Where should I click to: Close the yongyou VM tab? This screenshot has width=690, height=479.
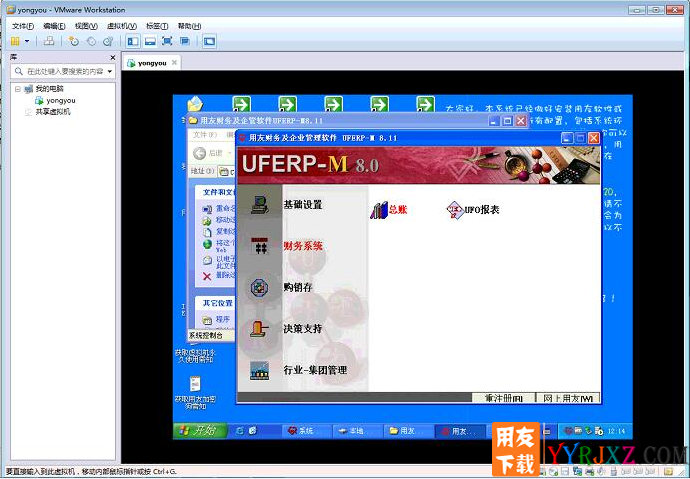[x=174, y=62]
